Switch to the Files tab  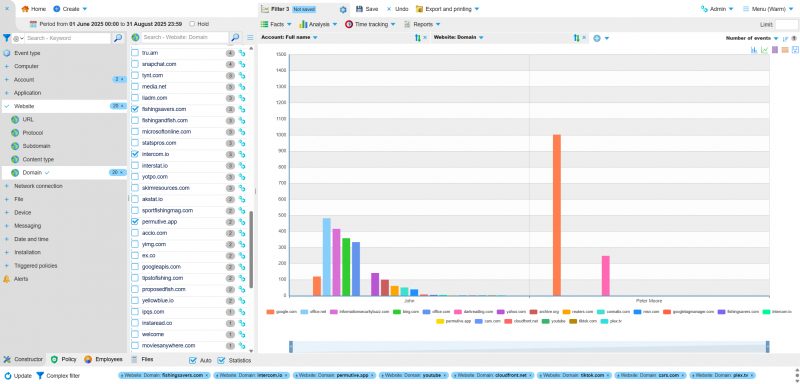142,360
